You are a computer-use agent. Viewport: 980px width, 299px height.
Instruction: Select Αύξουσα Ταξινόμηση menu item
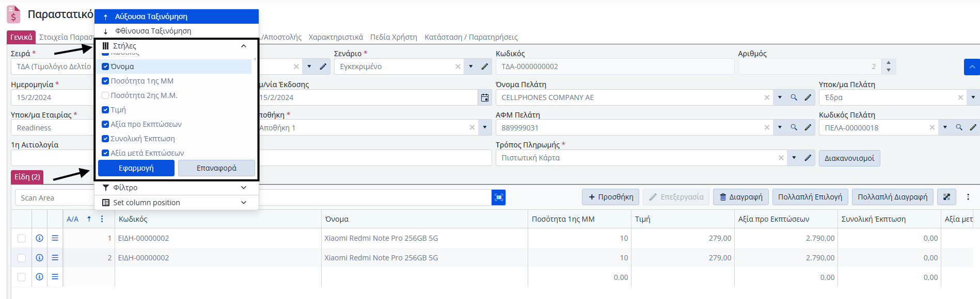click(x=177, y=16)
